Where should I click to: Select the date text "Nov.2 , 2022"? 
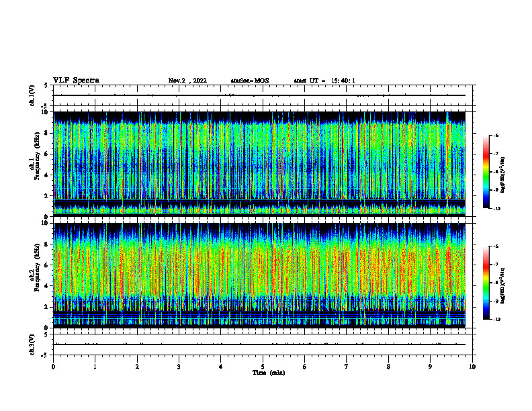click(x=187, y=81)
